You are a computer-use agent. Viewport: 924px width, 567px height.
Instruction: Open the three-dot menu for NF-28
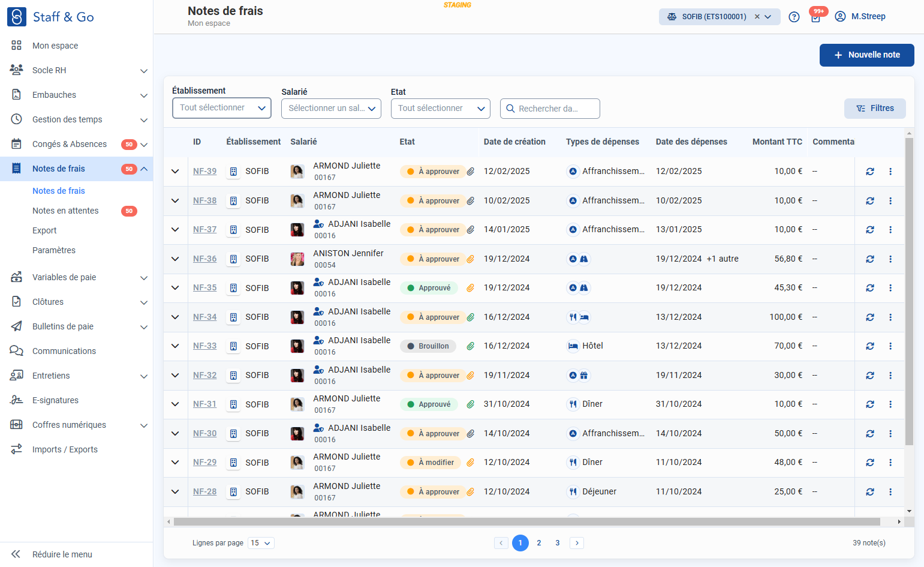click(x=890, y=492)
